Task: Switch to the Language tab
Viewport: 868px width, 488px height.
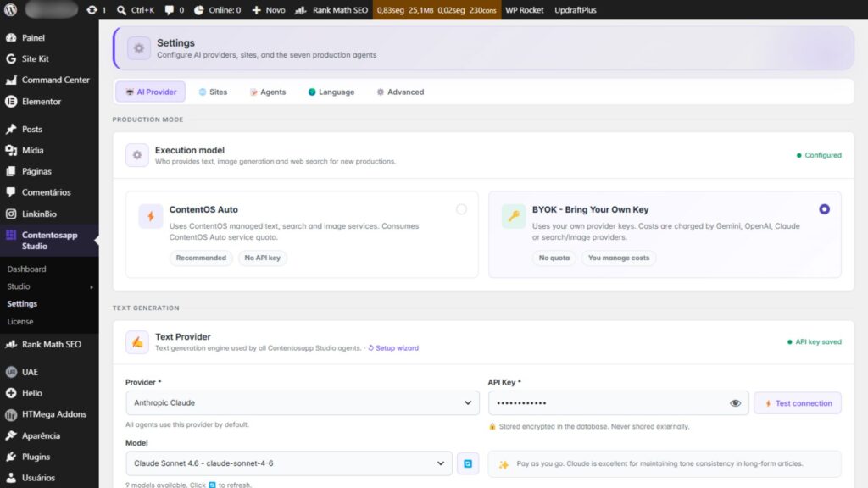Action: tap(331, 91)
